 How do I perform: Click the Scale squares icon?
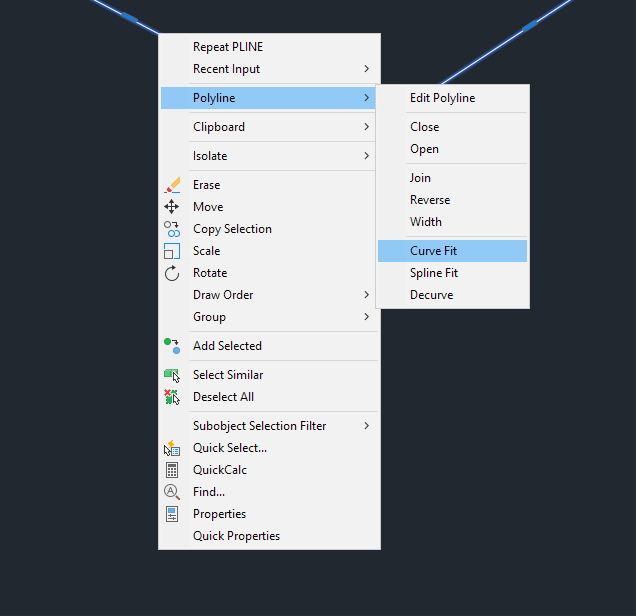coord(172,251)
